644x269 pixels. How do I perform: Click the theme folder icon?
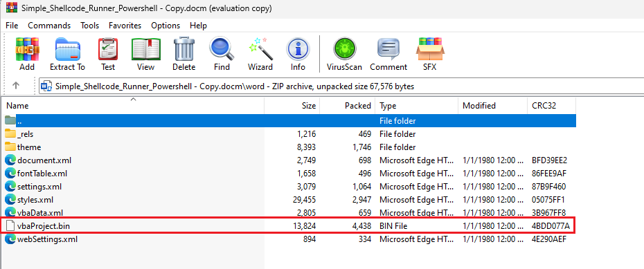click(10, 147)
